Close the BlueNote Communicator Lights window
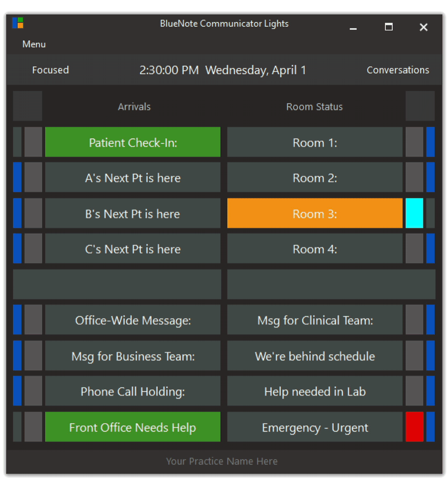 pyautogui.click(x=424, y=27)
